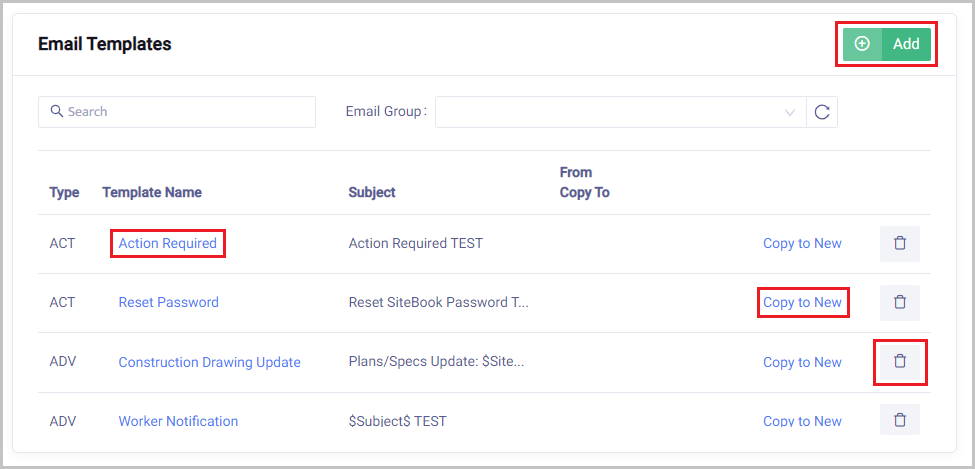This screenshot has height=469, width=975.
Task: Copy Reset Password to new template
Action: [x=802, y=302]
